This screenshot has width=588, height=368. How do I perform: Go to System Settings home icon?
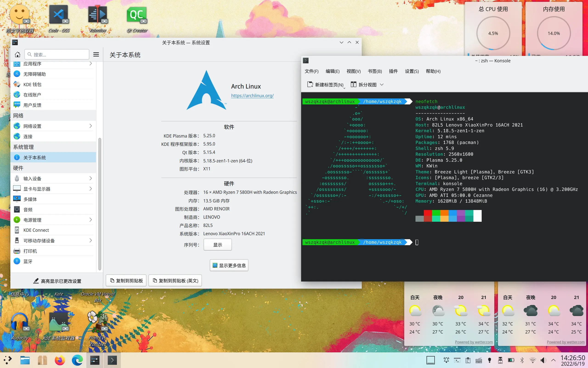[x=17, y=54]
